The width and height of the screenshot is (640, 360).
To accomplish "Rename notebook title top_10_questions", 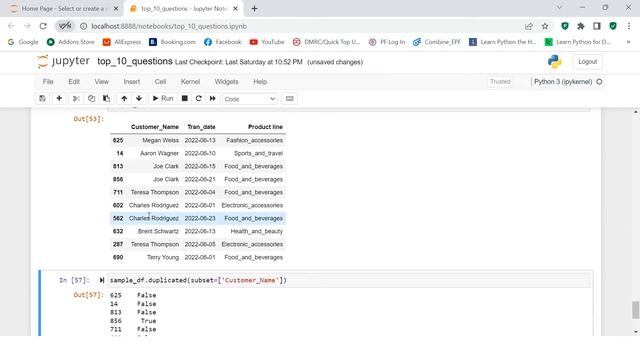I will point(135,61).
